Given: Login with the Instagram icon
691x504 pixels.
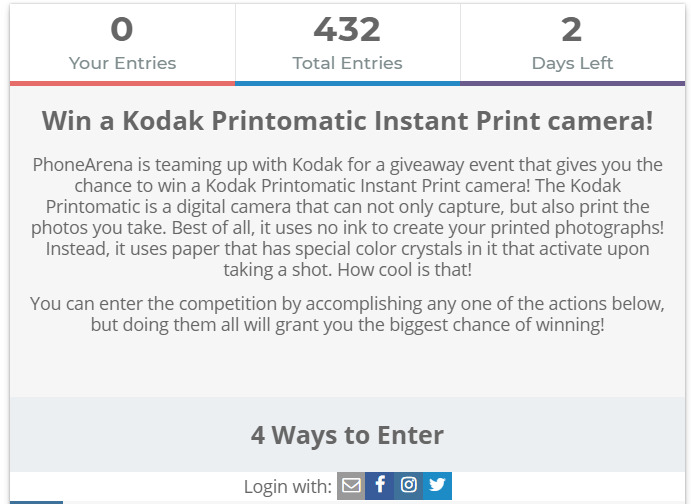Looking at the screenshot, I should [x=409, y=485].
